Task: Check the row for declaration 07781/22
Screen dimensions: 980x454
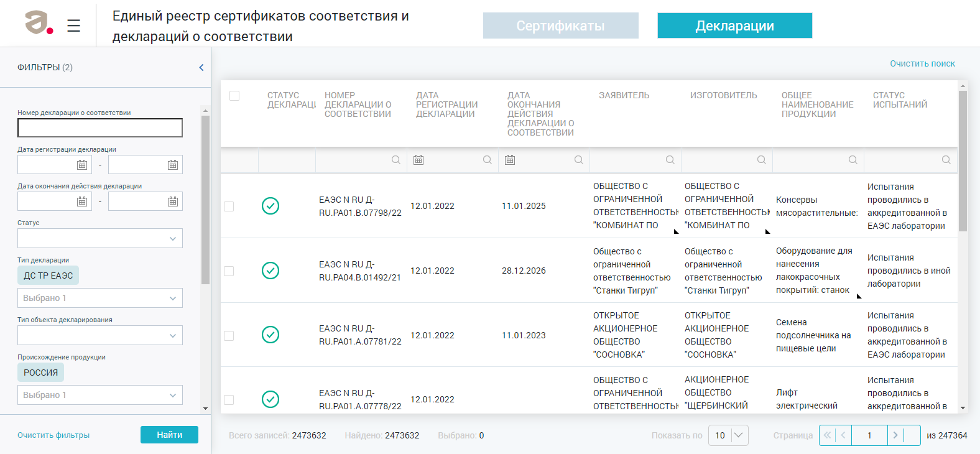Action: 229,336
